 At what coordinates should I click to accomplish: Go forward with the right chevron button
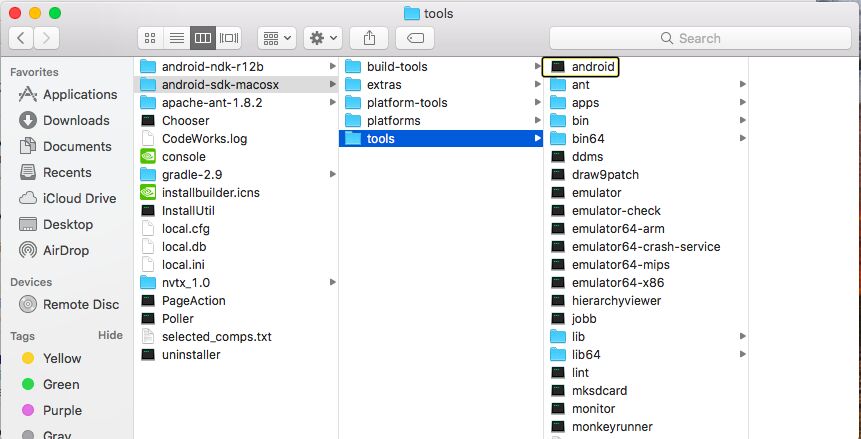tap(46, 38)
